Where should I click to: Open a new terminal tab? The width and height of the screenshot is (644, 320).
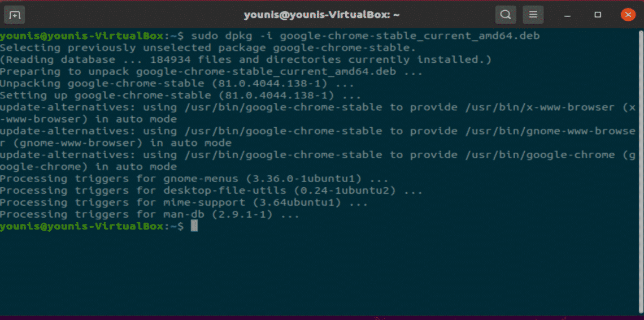pyautogui.click(x=15, y=14)
